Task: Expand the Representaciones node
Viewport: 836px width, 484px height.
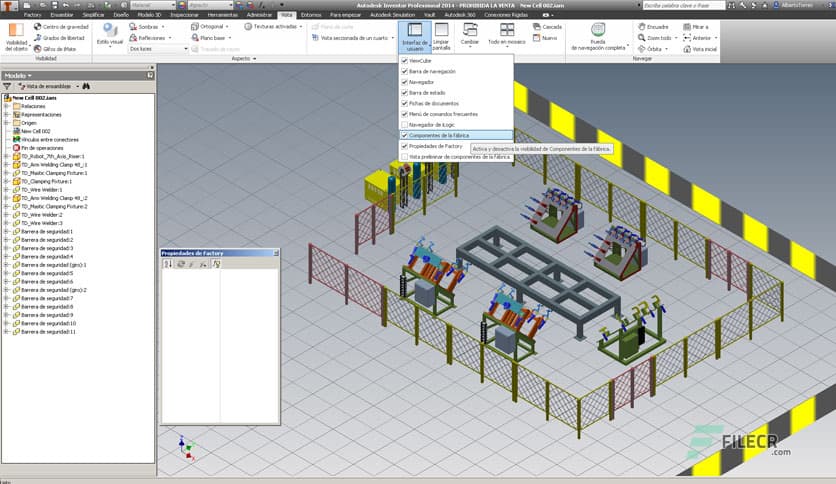Action: click(6, 115)
